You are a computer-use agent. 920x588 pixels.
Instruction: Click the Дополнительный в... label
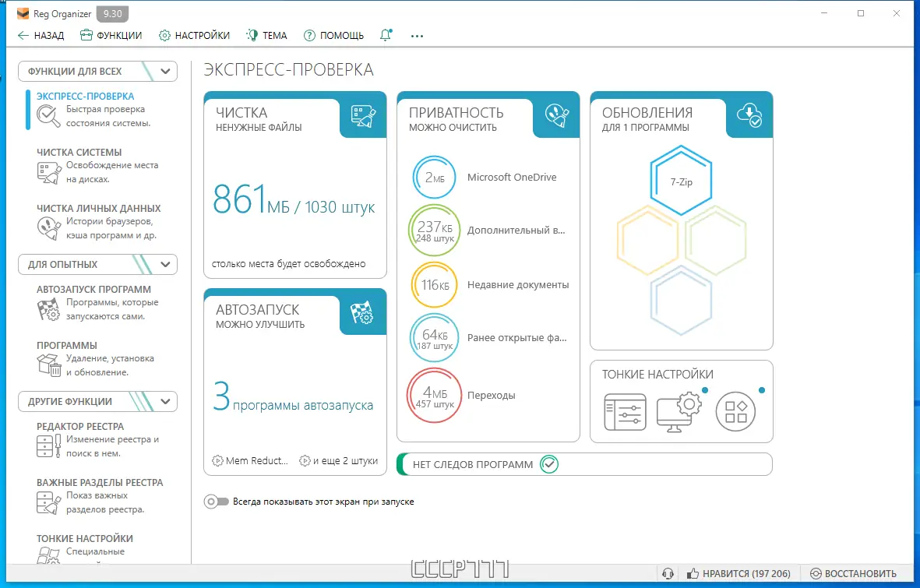516,230
